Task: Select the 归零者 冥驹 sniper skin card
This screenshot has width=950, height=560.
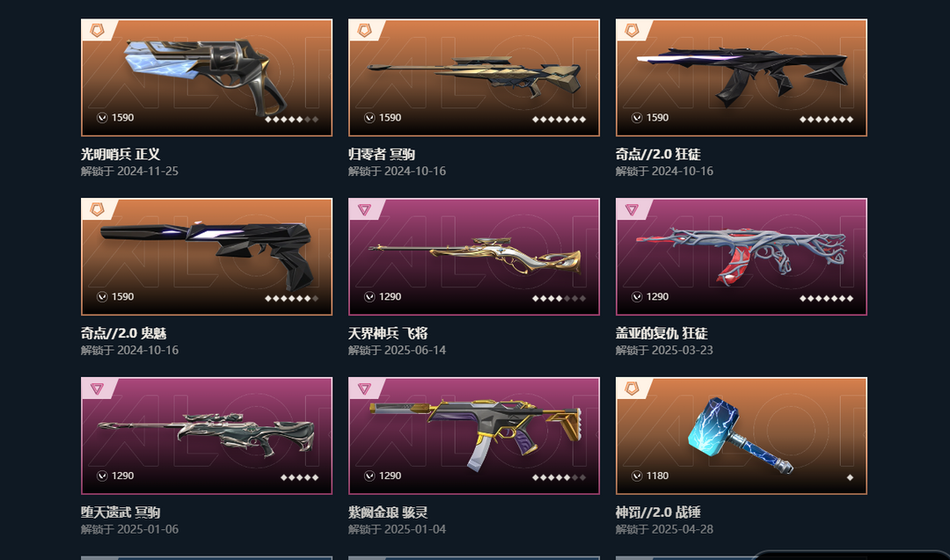Action: click(x=474, y=77)
